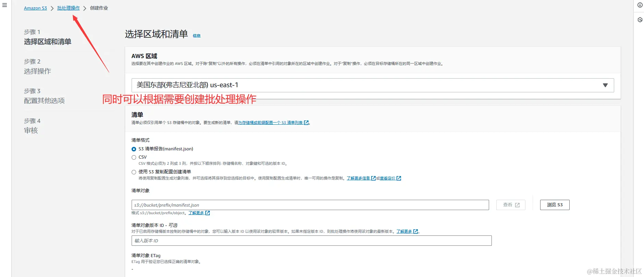Viewport: 644px width, 277px height.
Task: Click the 浏览 S3 button
Action: coord(555,205)
